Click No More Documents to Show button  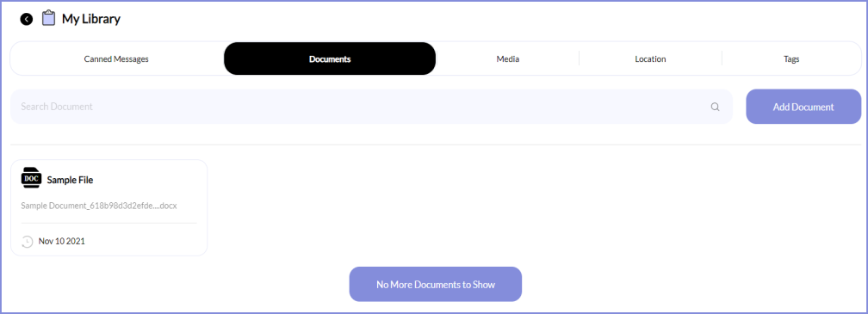(436, 285)
